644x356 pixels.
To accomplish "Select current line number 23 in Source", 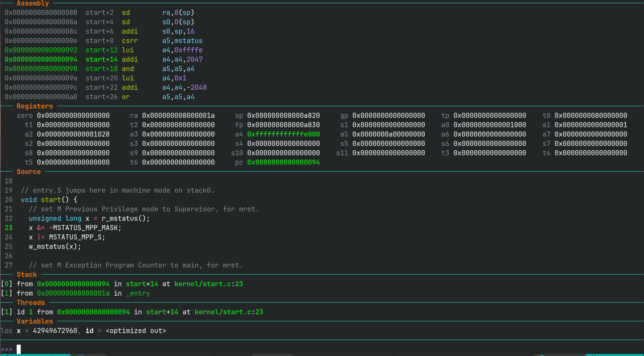I will (9, 228).
